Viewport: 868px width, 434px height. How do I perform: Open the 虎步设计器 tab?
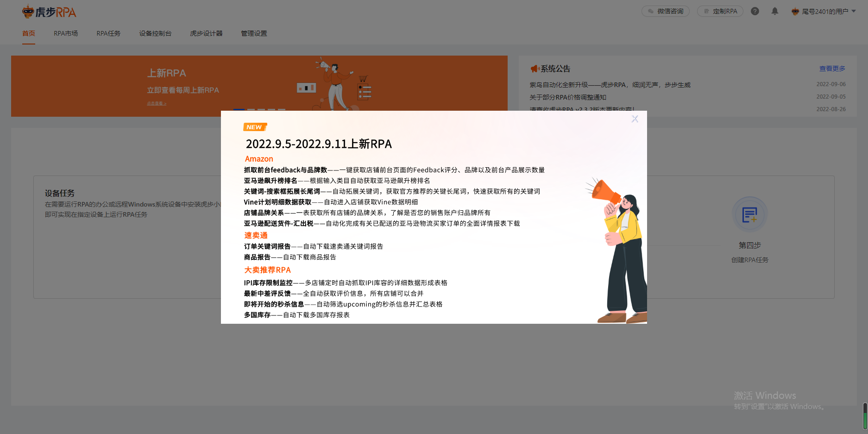coord(206,33)
